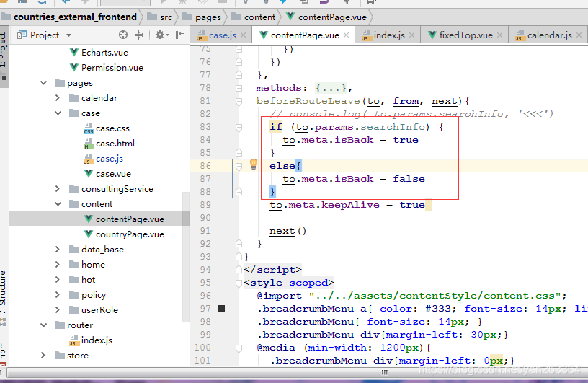Fold the else block at line 86
The height and width of the screenshot is (383, 588).
tap(239, 166)
